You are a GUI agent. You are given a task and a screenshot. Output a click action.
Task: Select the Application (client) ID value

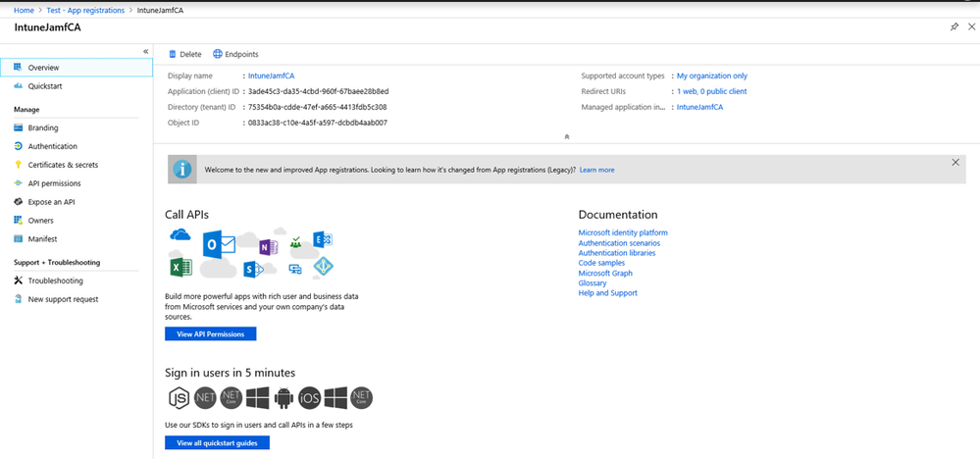(x=318, y=91)
